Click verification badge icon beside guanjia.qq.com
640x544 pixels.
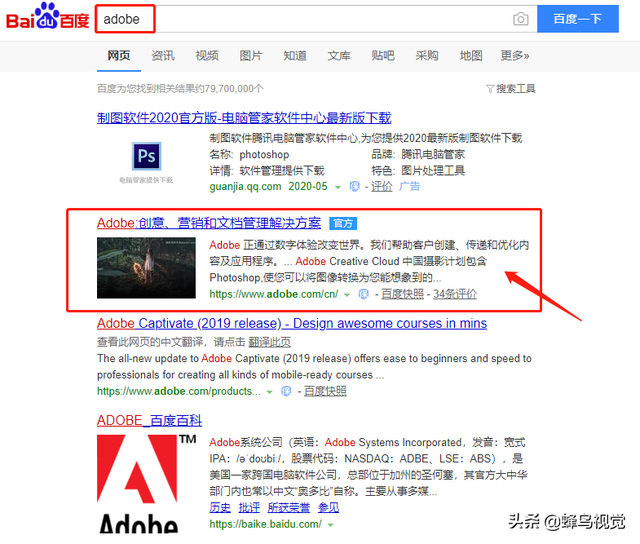[x=354, y=187]
